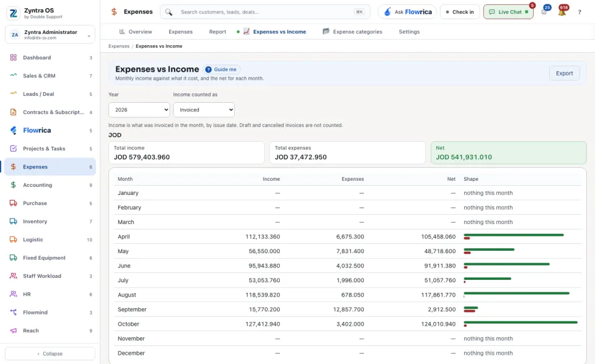Open the Logistic truck icon
Image resolution: width=595 pixels, height=364 pixels.
tap(13, 240)
